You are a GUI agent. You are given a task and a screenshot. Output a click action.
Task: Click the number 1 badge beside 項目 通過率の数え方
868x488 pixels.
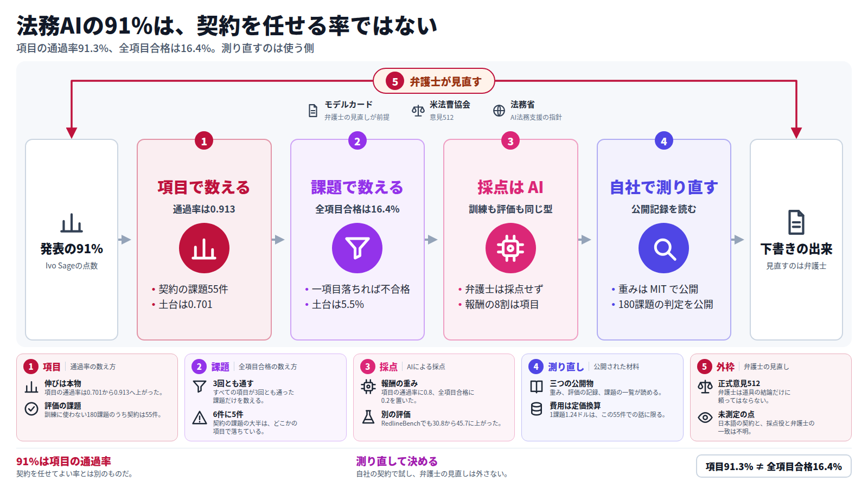31,367
